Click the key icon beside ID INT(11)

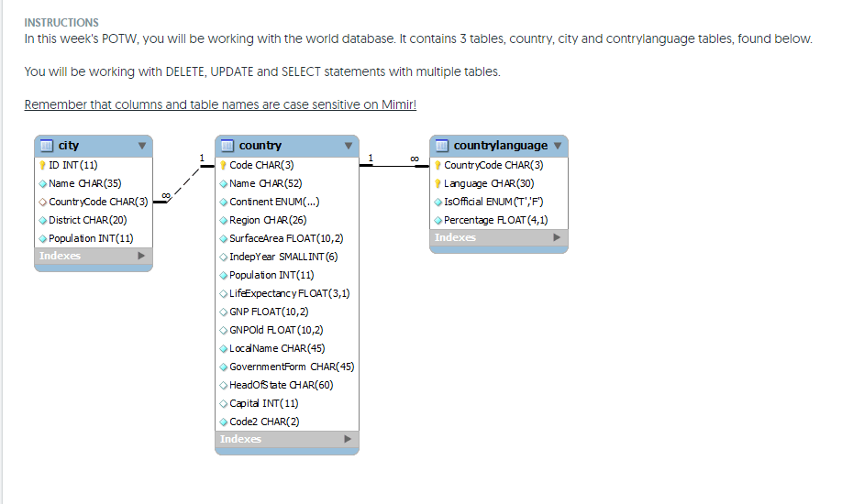[42, 165]
